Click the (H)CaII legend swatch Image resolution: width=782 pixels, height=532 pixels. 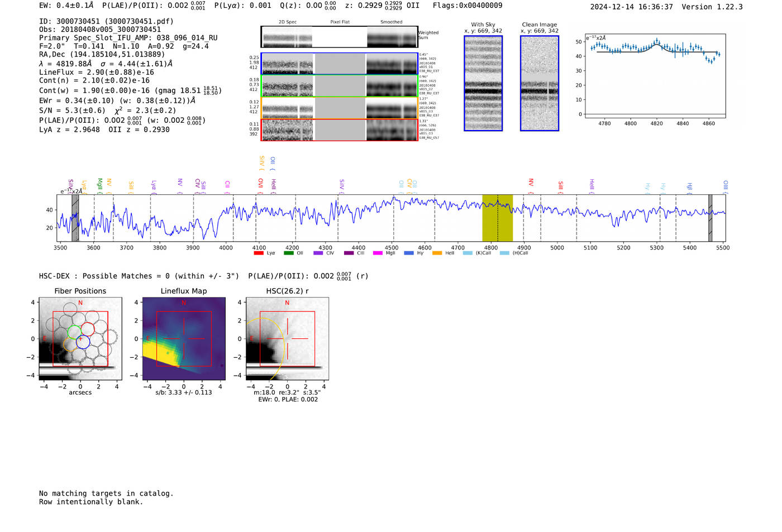[x=505, y=253]
